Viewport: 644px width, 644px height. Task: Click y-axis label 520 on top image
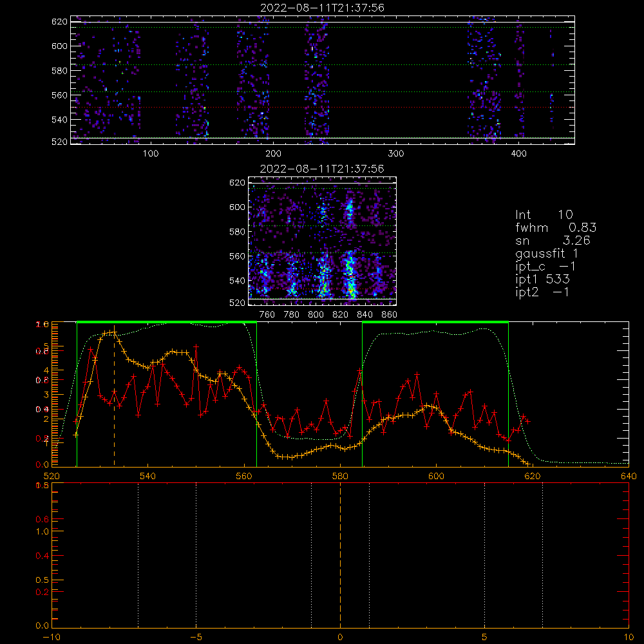59,142
